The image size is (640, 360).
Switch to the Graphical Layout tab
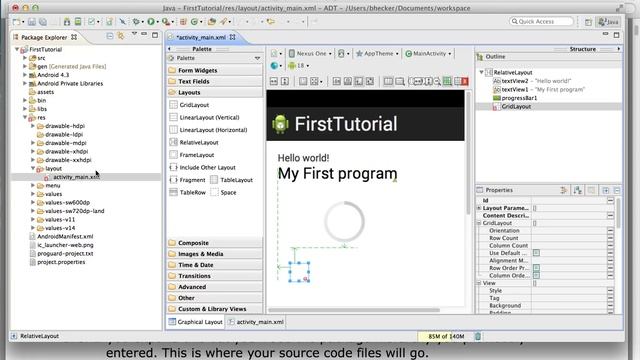click(196, 322)
